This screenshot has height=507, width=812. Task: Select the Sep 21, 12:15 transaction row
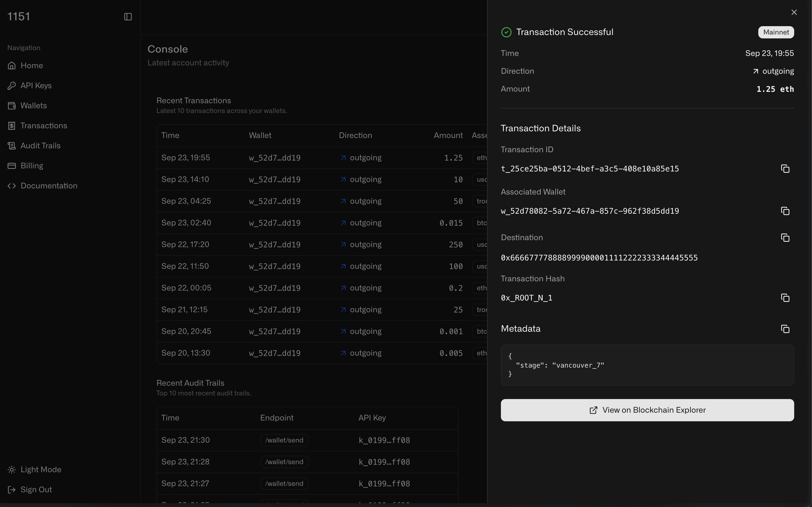point(322,310)
